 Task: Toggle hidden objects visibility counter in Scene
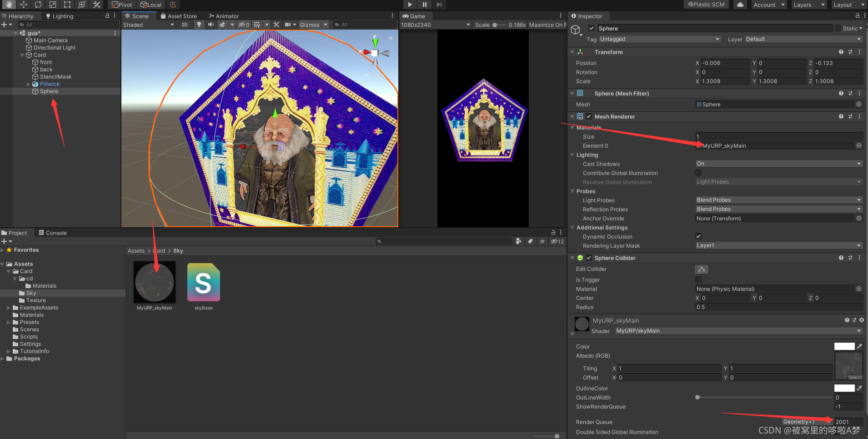tap(244, 25)
